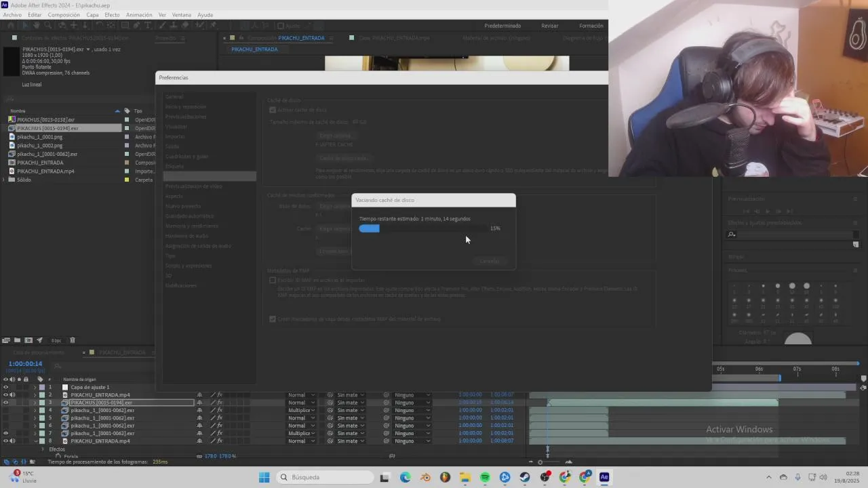868x488 pixels.
Task: Open Project panel options menu icon
Action: click(182, 38)
